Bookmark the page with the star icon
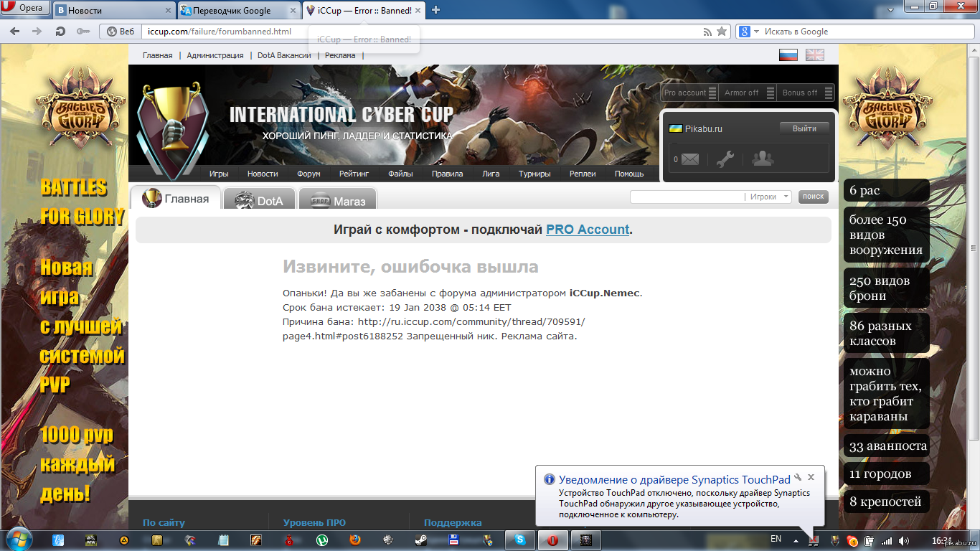 pos(722,32)
